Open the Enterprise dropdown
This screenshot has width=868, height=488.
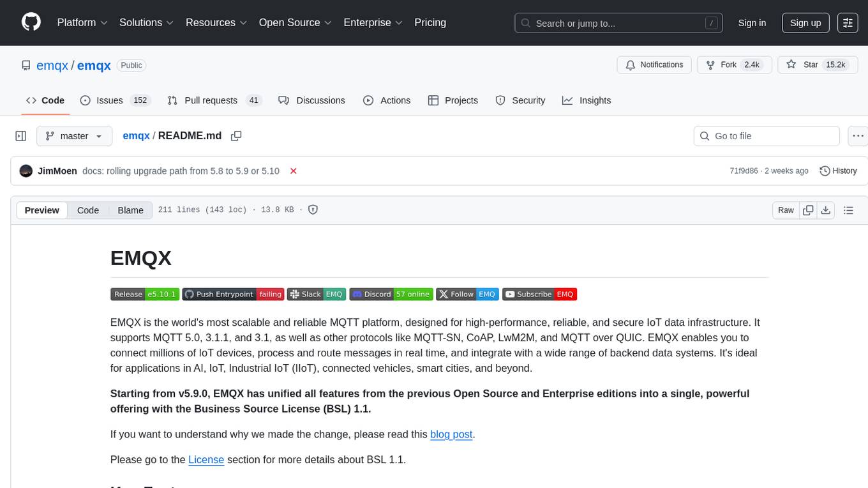pyautogui.click(x=373, y=22)
